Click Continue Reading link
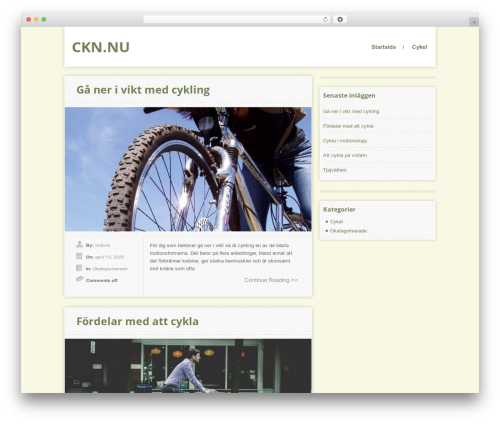500x423 pixels. coord(271,280)
